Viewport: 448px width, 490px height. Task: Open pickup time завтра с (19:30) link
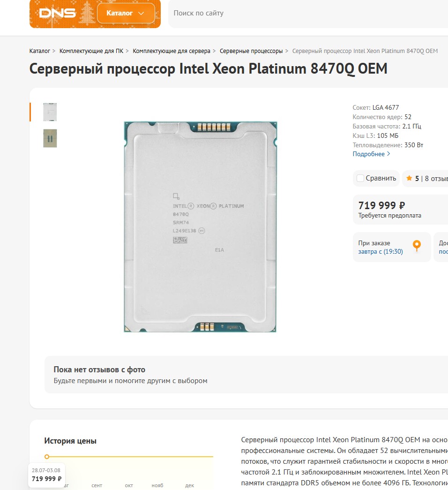pos(381,251)
